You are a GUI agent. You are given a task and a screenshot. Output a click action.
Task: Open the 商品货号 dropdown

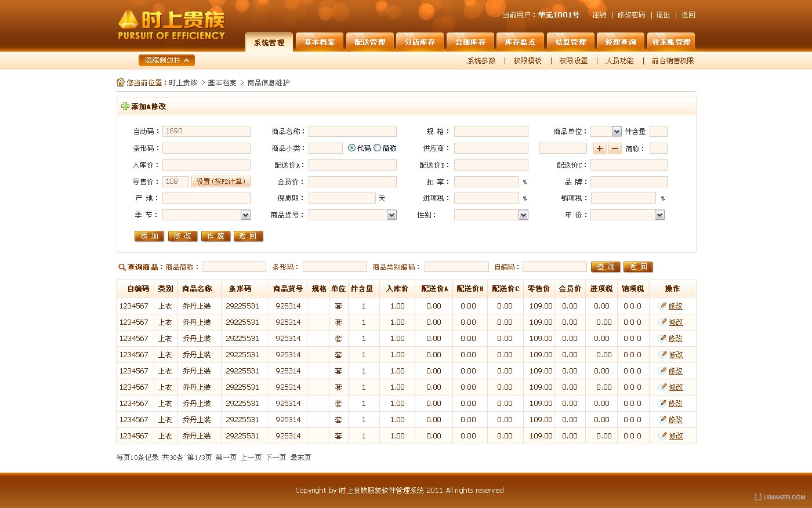tap(353, 215)
